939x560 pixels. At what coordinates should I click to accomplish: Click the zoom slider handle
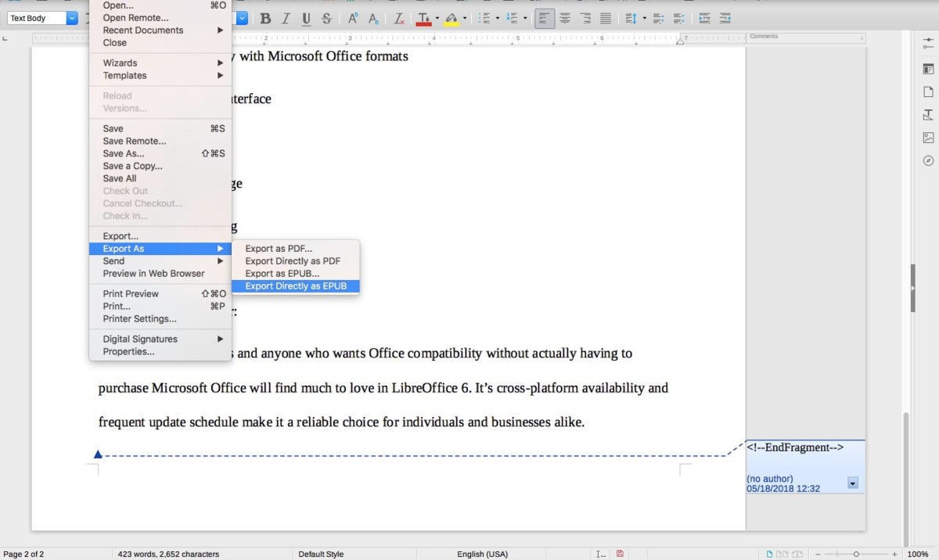pyautogui.click(x=856, y=554)
